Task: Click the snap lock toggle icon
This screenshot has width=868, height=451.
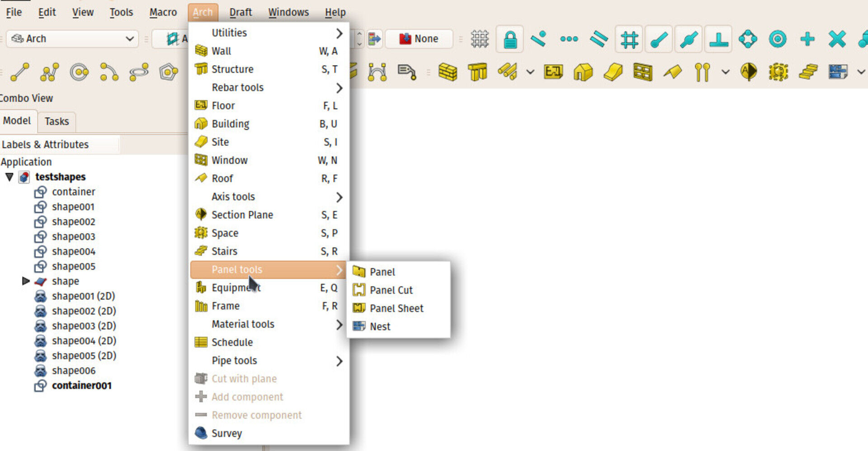Action: [x=509, y=39]
